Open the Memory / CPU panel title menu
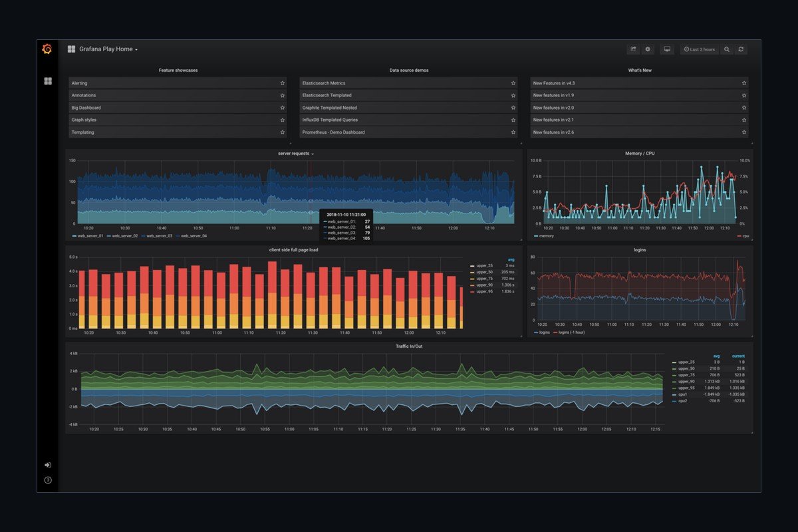The height and width of the screenshot is (532, 798). click(x=640, y=154)
